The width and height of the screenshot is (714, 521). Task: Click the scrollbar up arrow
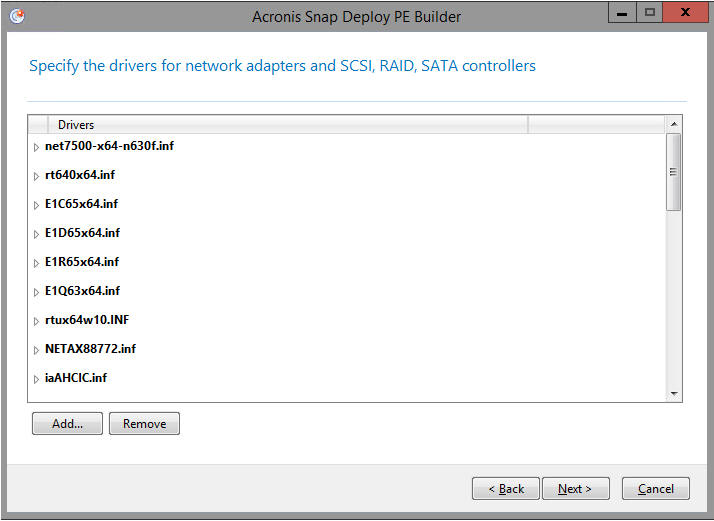pyautogui.click(x=674, y=124)
